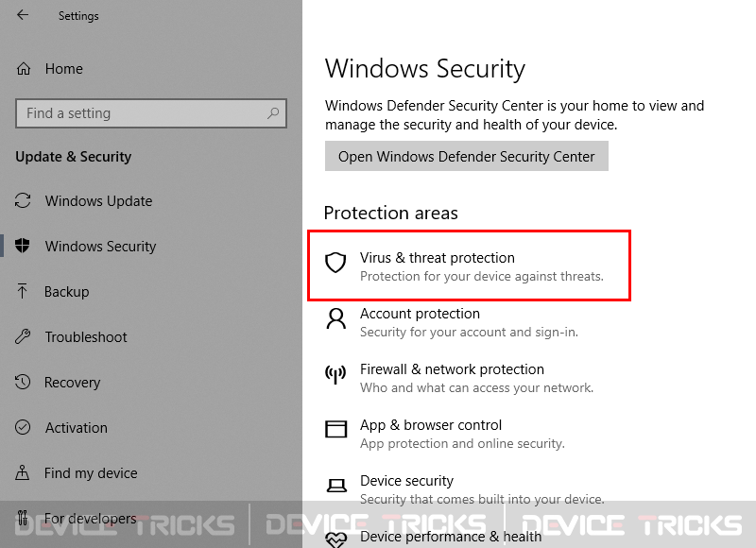This screenshot has height=548, width=756.
Task: Click the Device security laptop icon
Action: coord(336,486)
